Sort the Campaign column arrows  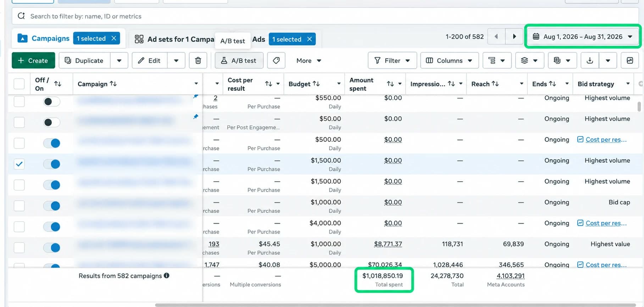113,84
